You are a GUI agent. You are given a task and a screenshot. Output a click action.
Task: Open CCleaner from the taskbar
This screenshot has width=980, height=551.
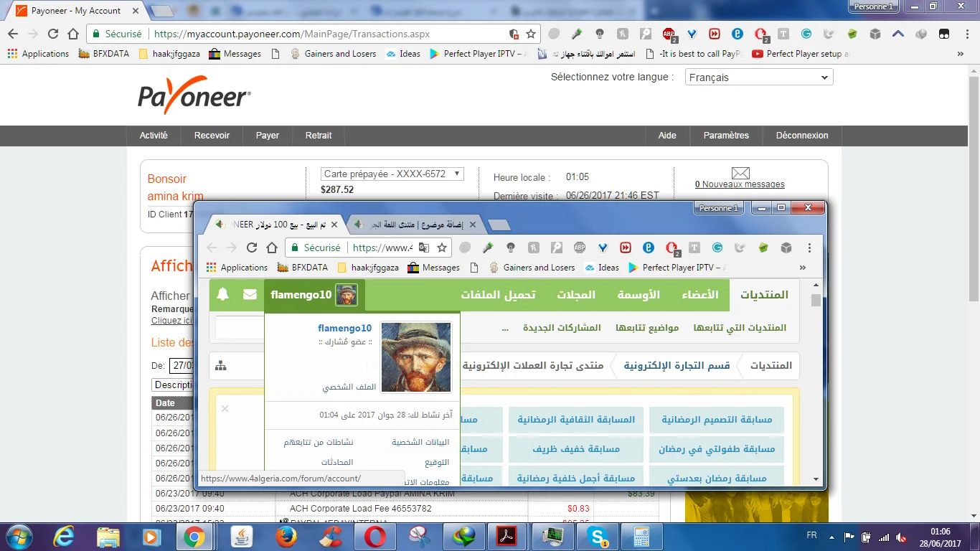point(331,536)
